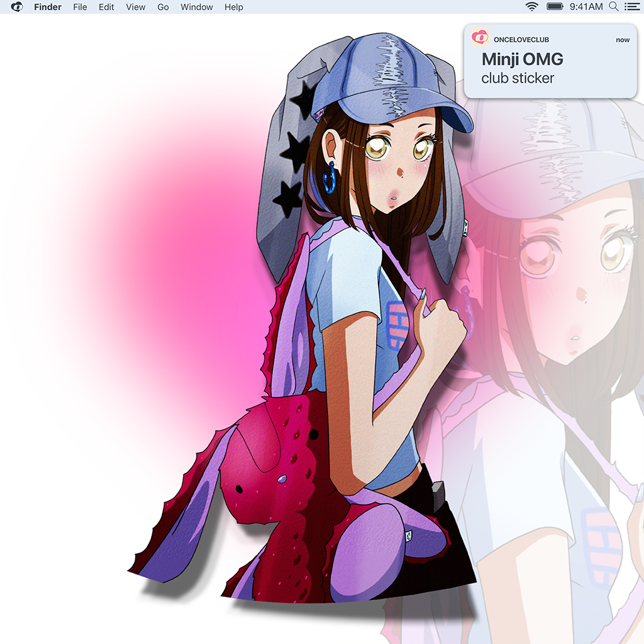
Task: Open the "Minji OMG" notification
Action: [x=522, y=60]
